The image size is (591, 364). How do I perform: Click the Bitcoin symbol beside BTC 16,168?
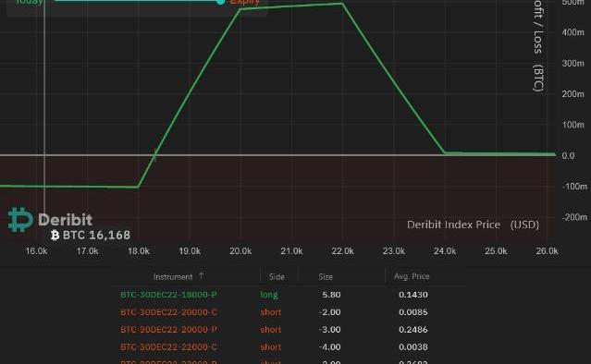point(55,236)
